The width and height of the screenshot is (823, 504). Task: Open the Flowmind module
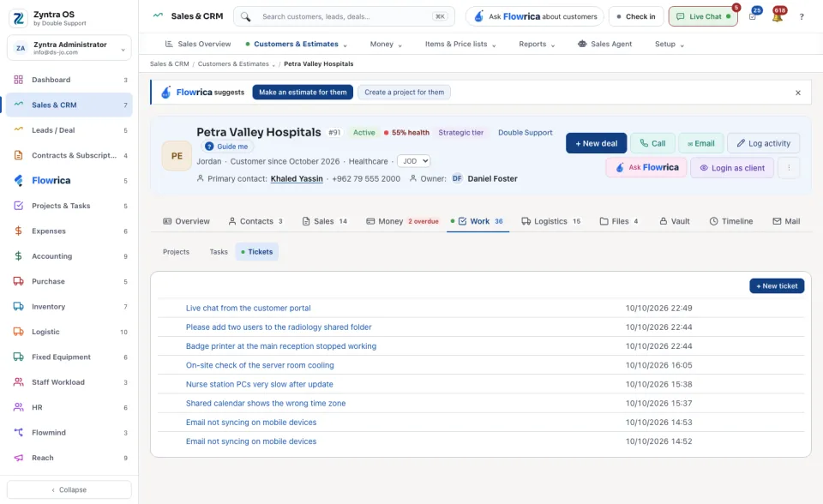coord(69,433)
